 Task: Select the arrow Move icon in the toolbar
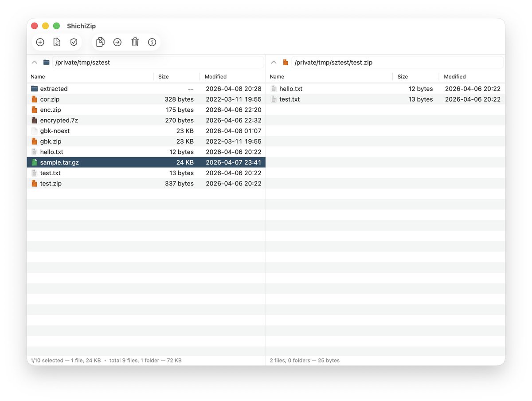[x=117, y=42]
